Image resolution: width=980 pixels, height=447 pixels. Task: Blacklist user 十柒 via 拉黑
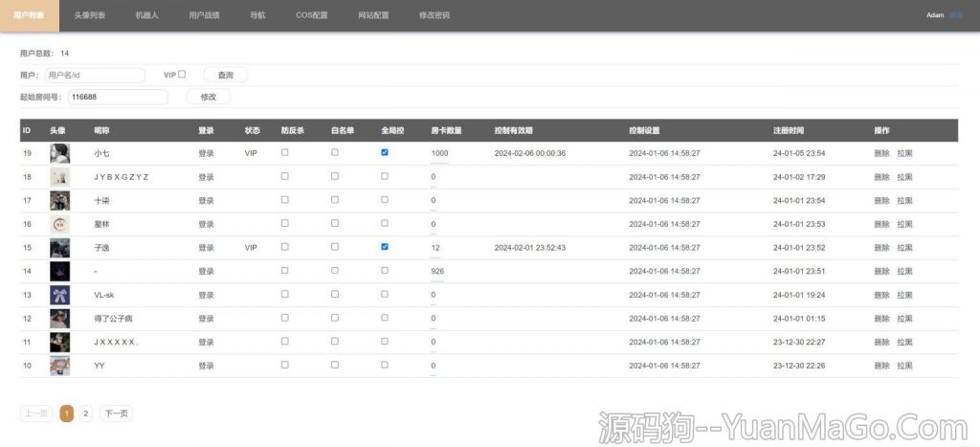(905, 201)
